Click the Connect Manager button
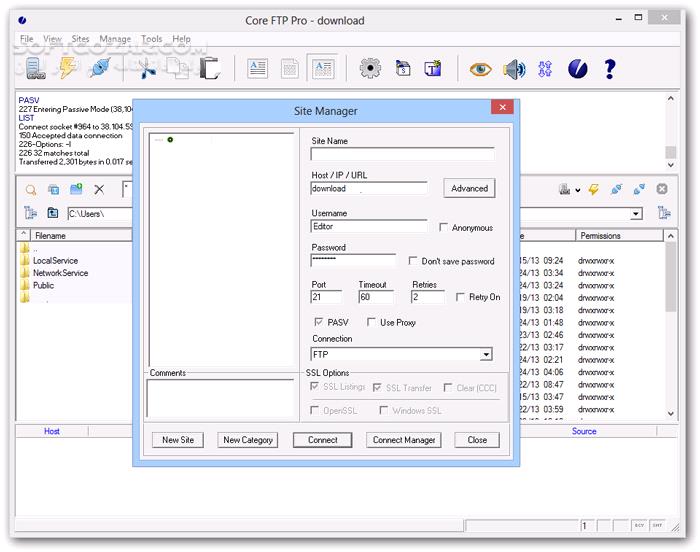Viewport: 700px width, 552px height. click(x=404, y=440)
